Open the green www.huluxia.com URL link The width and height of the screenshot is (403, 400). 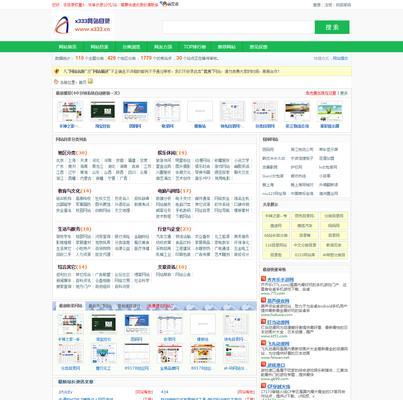click(277, 315)
